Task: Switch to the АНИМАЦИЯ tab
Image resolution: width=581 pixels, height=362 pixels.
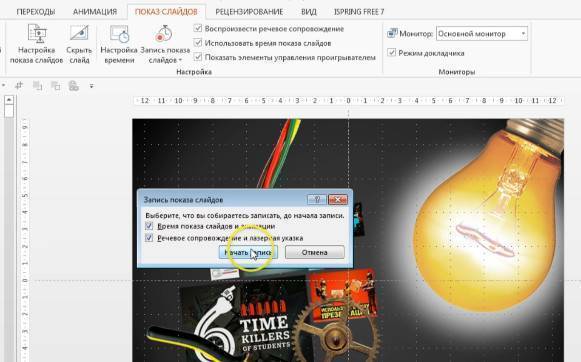Action: coord(95,12)
